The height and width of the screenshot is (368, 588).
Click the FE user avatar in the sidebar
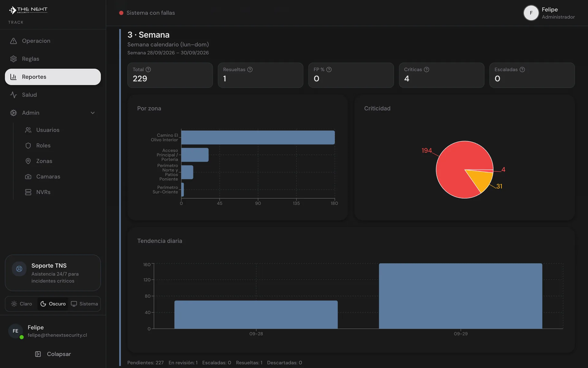pyautogui.click(x=16, y=331)
